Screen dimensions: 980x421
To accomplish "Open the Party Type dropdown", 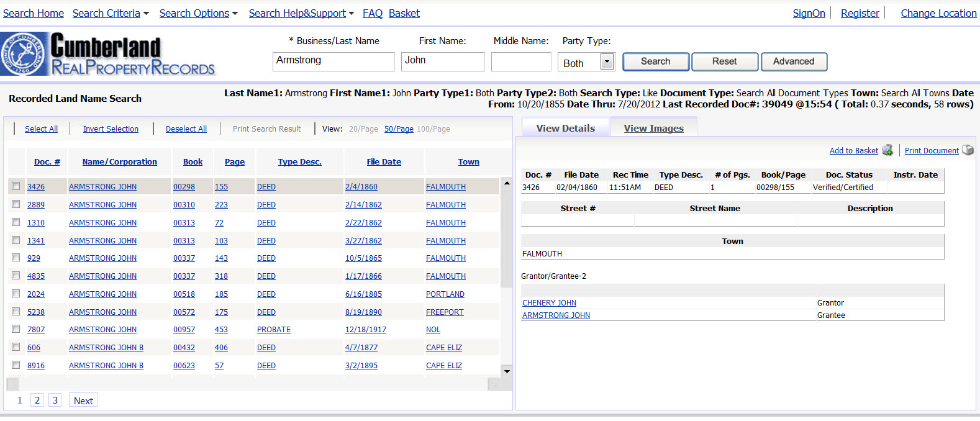I will point(607,61).
